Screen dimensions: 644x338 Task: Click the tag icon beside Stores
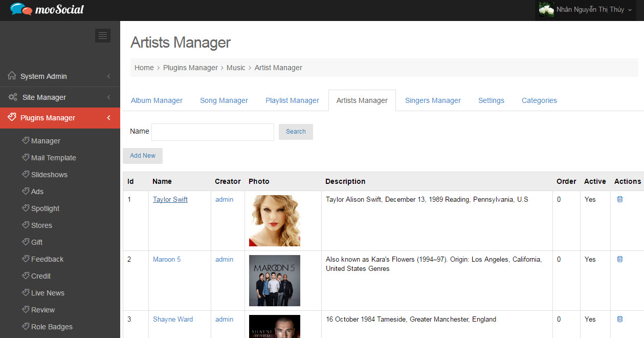(x=26, y=225)
